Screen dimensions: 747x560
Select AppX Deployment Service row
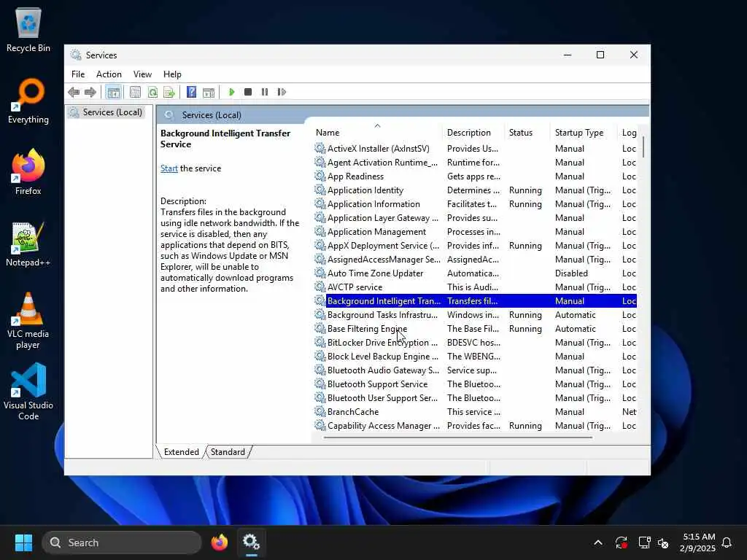[475, 246]
